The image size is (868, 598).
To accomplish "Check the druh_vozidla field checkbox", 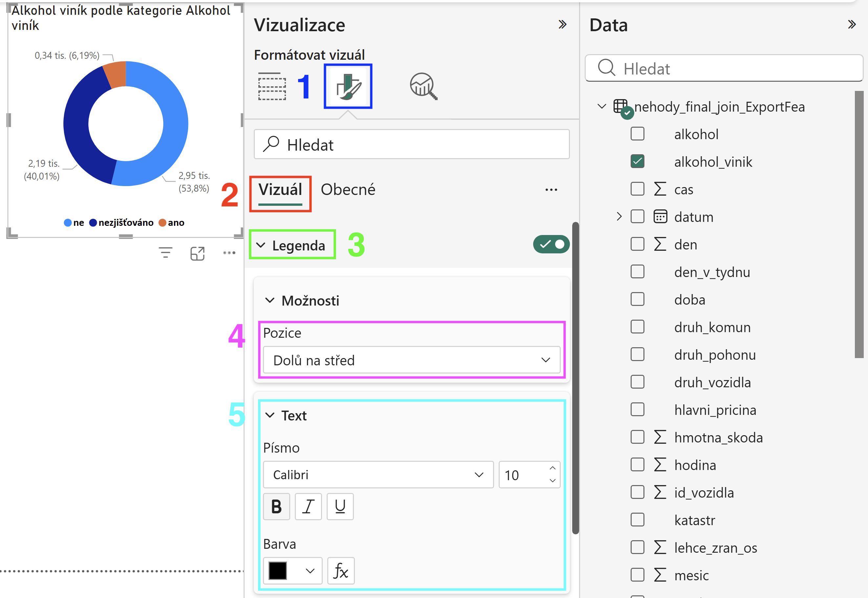I will 638,382.
